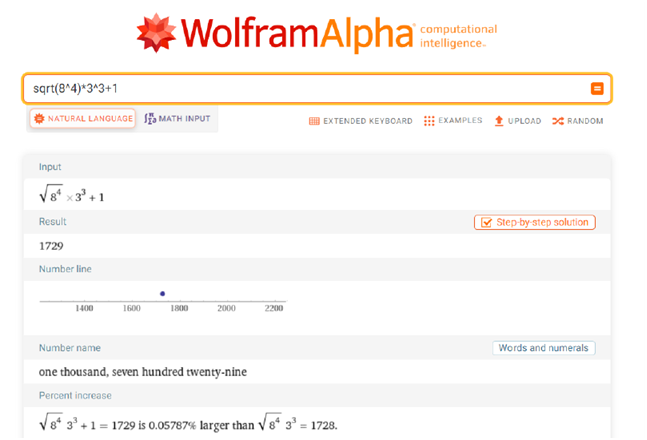Switch to Math Input mode

(x=177, y=118)
